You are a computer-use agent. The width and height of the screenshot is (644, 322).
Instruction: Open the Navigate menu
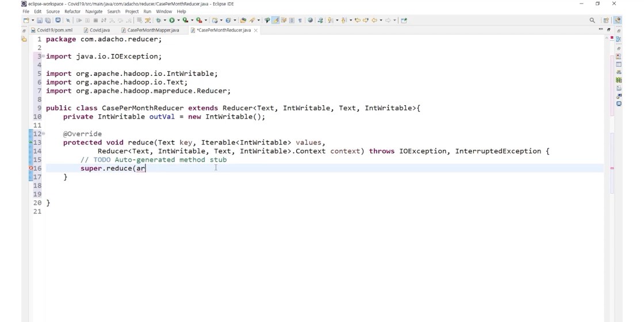pyautogui.click(x=94, y=11)
